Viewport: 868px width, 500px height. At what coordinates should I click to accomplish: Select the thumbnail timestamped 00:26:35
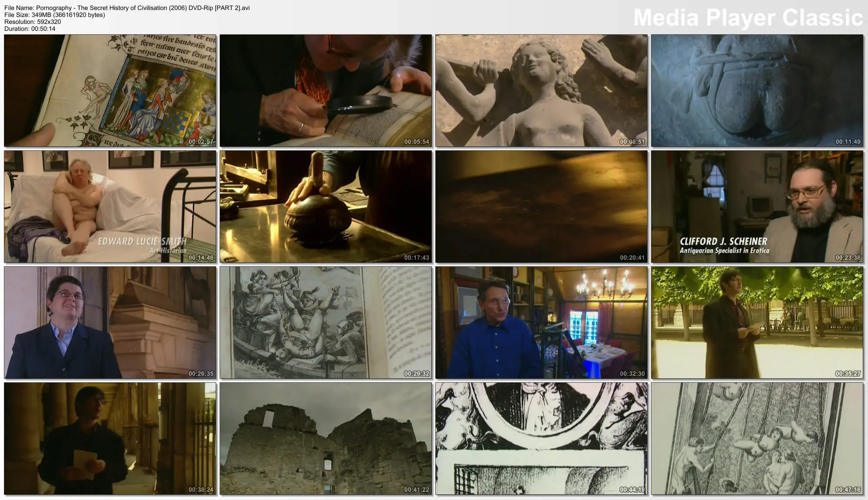tap(110, 322)
